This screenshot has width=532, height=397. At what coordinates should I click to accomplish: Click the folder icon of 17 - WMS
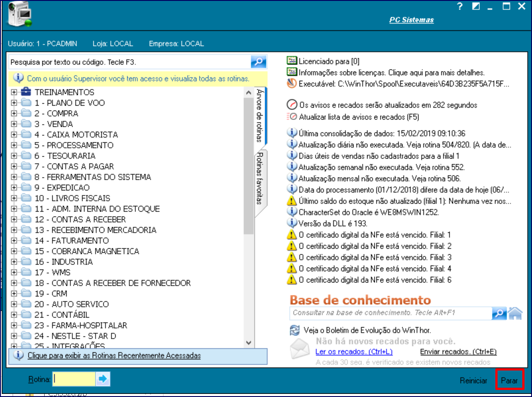coord(26,272)
